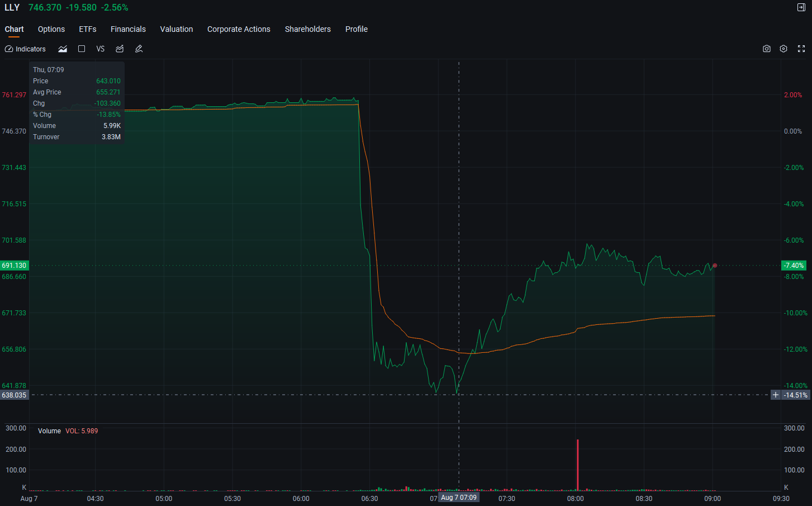Click the -4.00% percent axis label
The width and height of the screenshot is (812, 506).
click(x=794, y=204)
